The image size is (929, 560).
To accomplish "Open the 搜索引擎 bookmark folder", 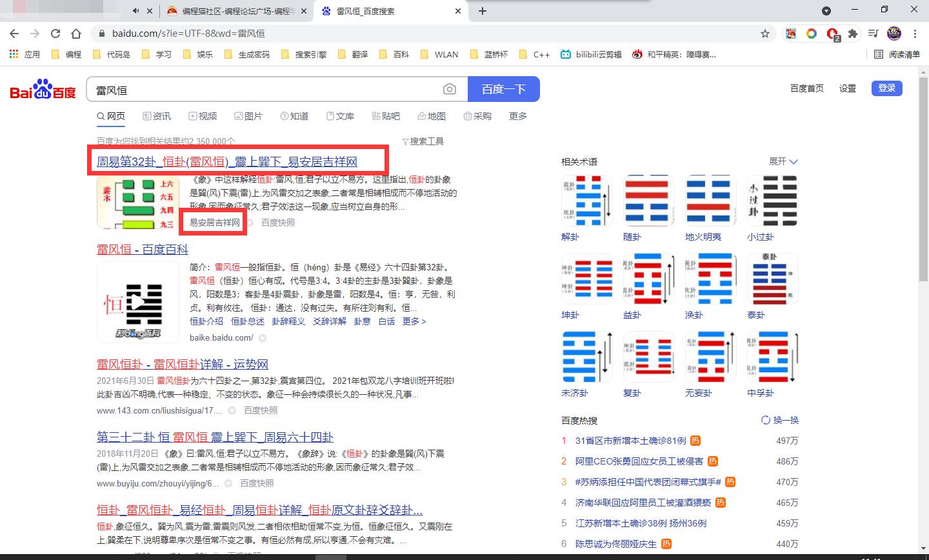I will coord(303,54).
